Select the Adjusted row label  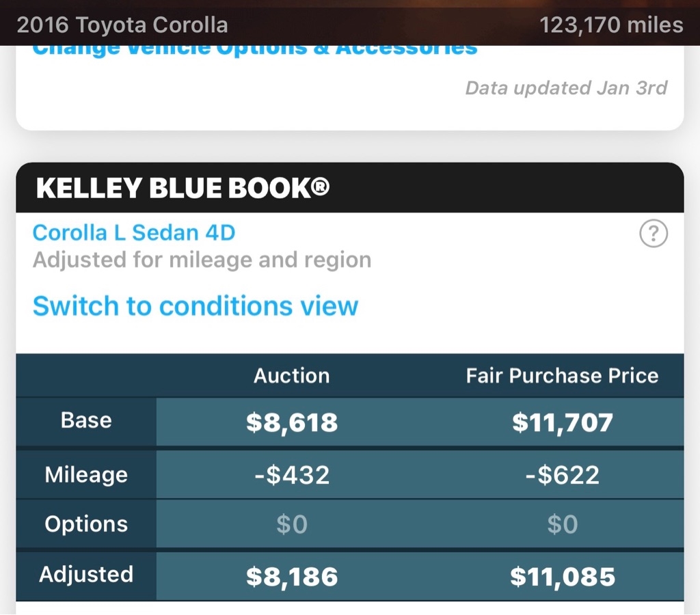(x=86, y=574)
